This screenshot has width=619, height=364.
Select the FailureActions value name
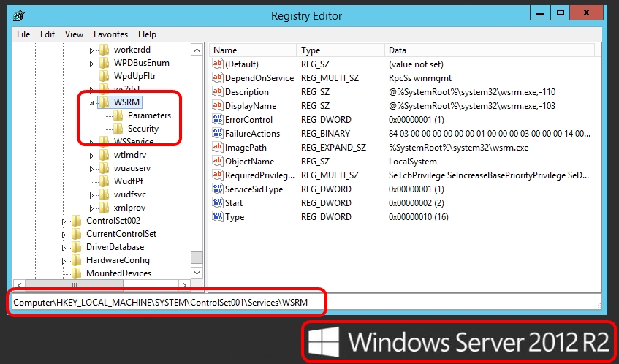[x=252, y=134]
